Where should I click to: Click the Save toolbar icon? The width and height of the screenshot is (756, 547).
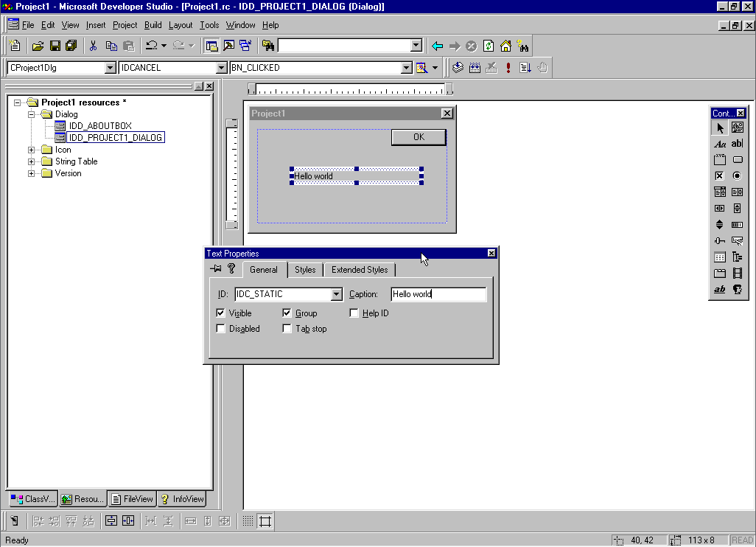[x=55, y=46]
